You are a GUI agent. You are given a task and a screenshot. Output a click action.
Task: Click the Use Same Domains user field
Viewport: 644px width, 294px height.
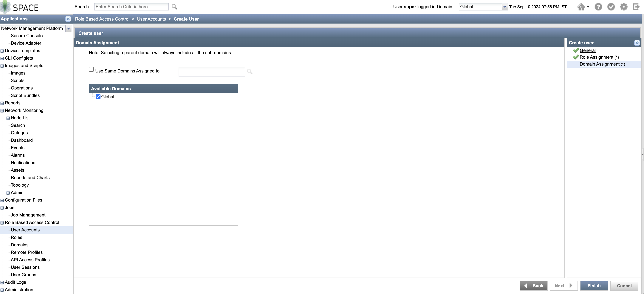coord(211,72)
